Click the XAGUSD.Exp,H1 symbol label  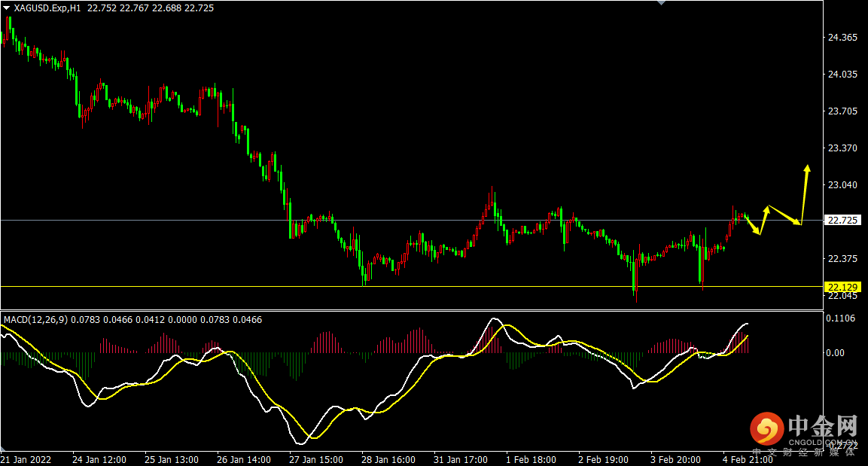tap(47, 8)
